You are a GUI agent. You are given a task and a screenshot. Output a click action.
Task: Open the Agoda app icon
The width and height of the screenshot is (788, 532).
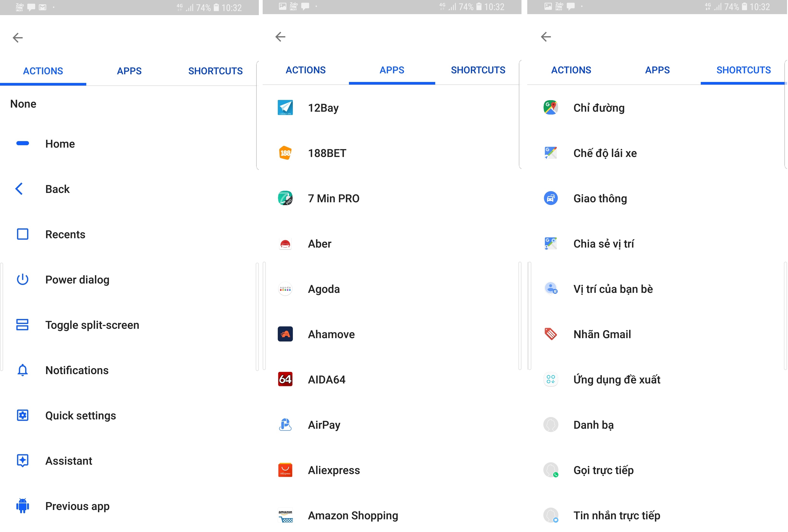pos(285,289)
